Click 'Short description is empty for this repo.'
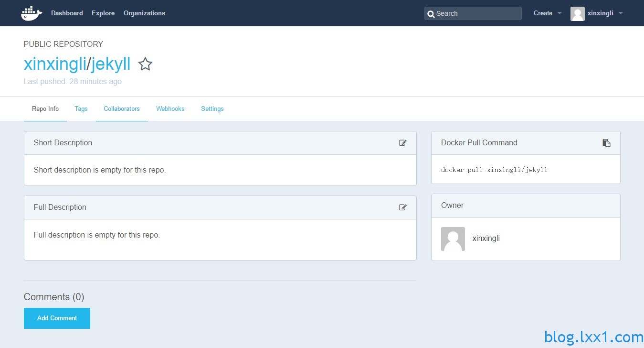Viewport: 644px width, 348px height. coord(100,170)
